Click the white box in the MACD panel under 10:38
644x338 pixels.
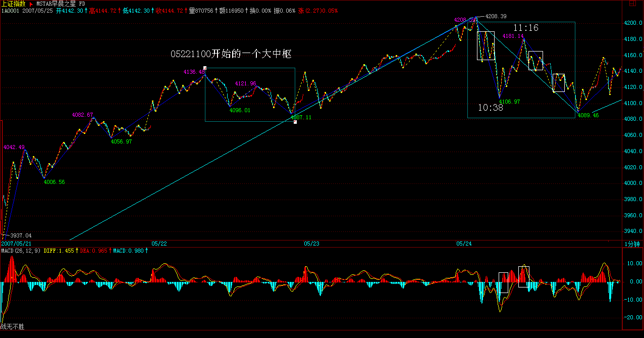pos(503,283)
